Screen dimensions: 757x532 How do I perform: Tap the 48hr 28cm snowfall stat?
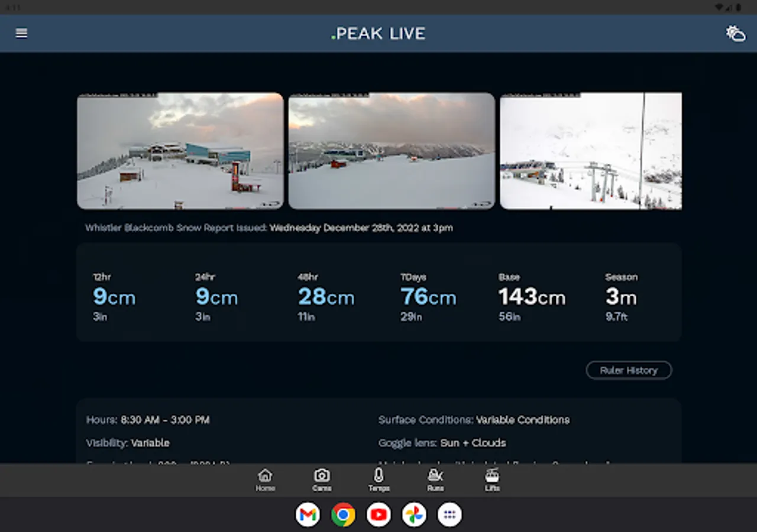point(326,296)
